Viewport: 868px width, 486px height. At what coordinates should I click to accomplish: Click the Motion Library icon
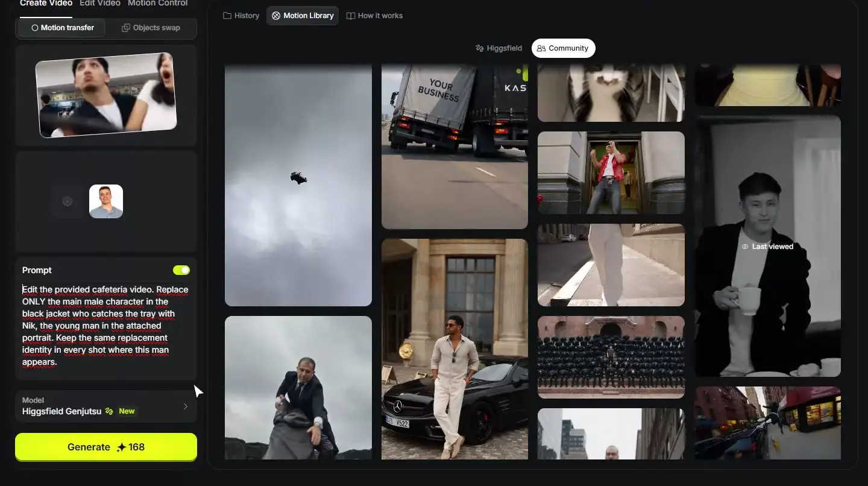pos(276,16)
